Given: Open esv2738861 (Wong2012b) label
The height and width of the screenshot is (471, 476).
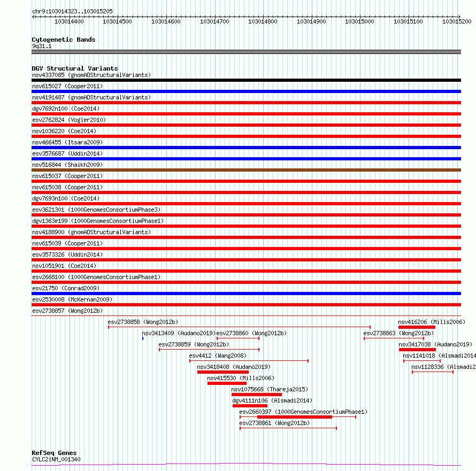Looking at the screenshot, I should point(274,423).
